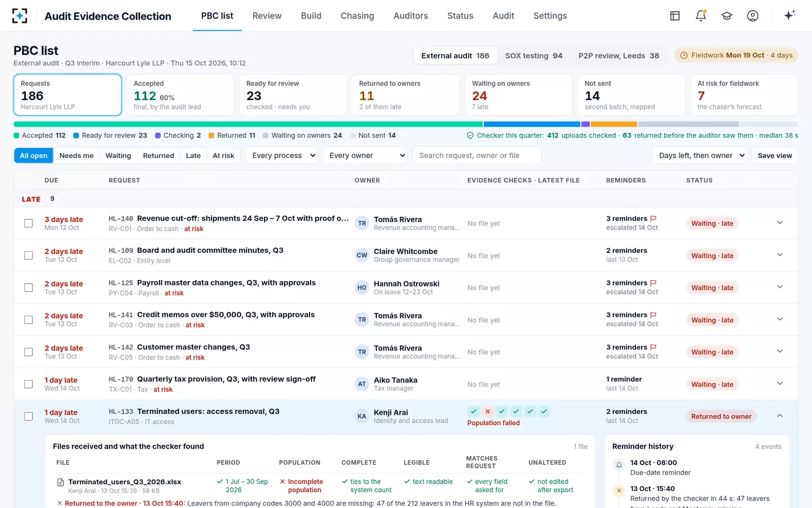Open the At risk for fieldwork card

[x=744, y=95]
